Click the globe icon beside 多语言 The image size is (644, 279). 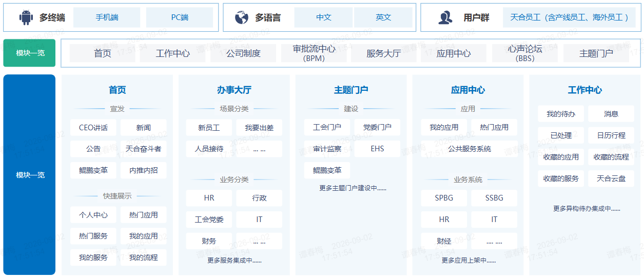click(x=242, y=17)
